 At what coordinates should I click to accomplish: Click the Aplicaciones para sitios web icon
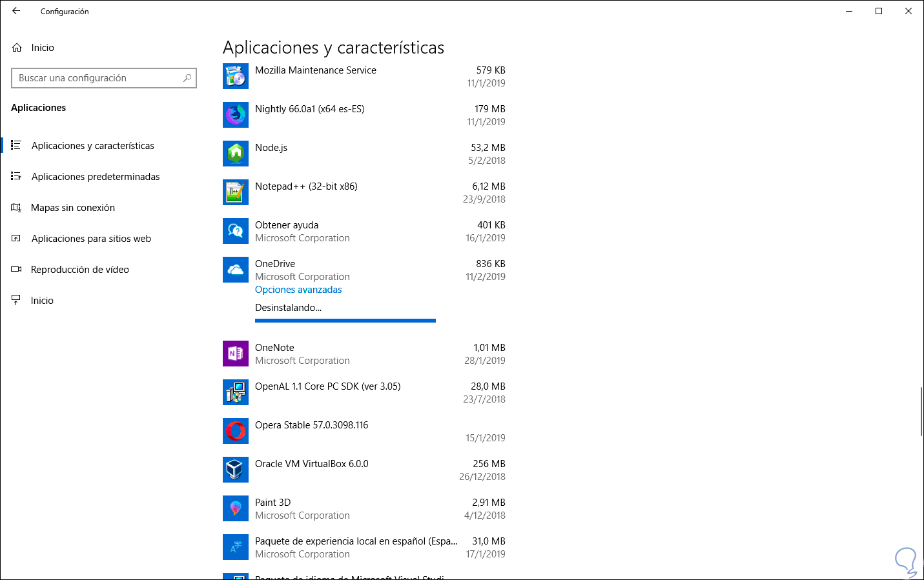[16, 239]
